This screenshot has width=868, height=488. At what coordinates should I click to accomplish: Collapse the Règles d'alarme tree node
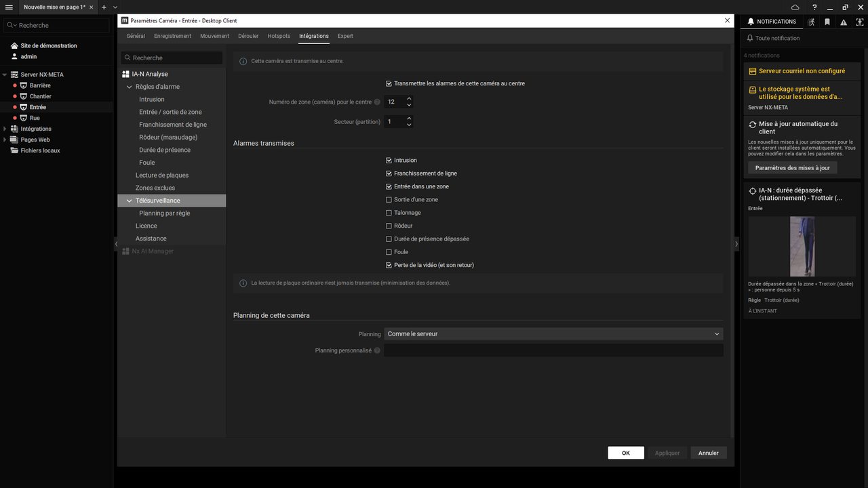click(x=130, y=87)
